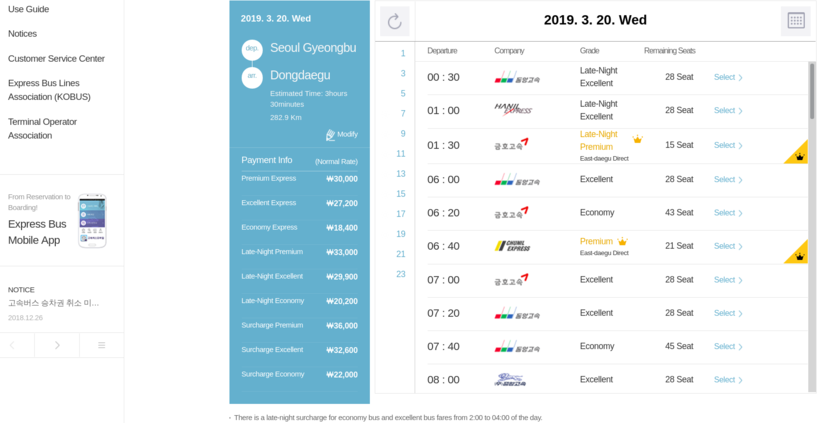The height and width of the screenshot is (423, 820).
Task: Select the 00:30 departure bus
Action: [x=728, y=77]
